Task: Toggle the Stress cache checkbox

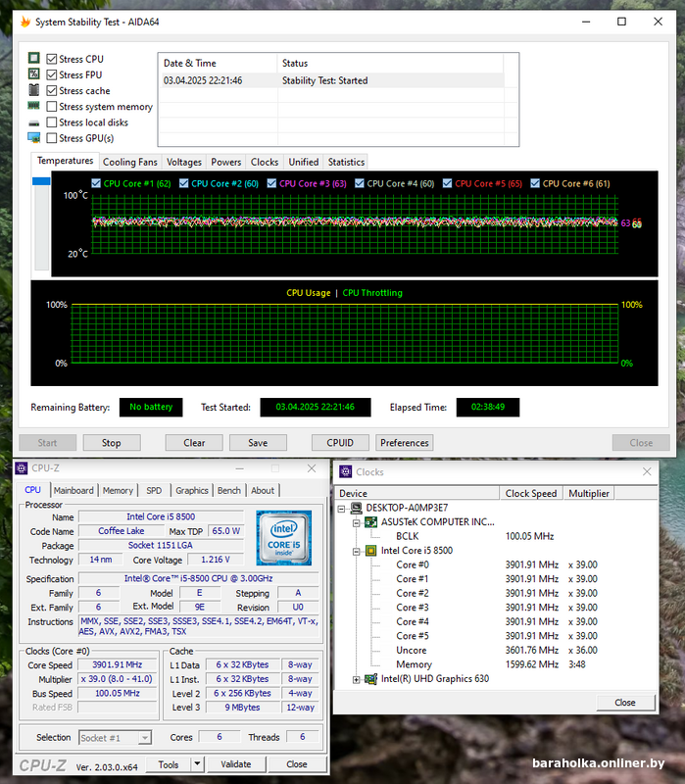Action: (x=52, y=90)
